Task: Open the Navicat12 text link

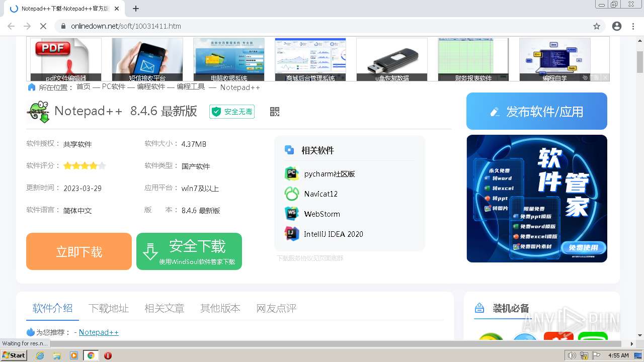Action: point(321,194)
